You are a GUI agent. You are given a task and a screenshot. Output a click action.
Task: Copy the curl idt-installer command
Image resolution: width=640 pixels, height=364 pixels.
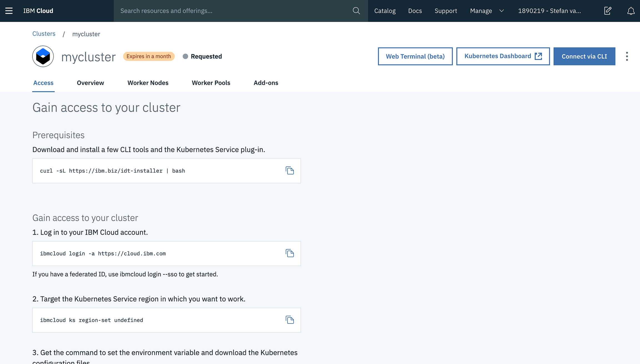pyautogui.click(x=290, y=171)
